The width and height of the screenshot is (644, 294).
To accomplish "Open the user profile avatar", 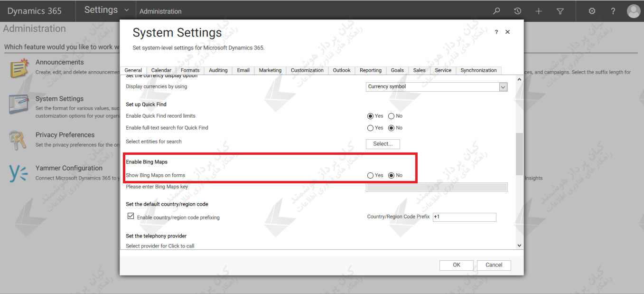I will [x=634, y=11].
